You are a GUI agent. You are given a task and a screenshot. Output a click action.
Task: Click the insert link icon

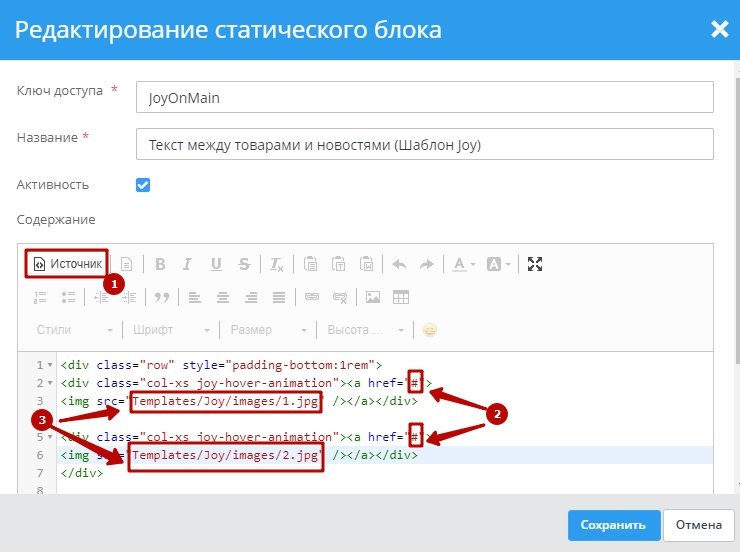pyautogui.click(x=311, y=297)
